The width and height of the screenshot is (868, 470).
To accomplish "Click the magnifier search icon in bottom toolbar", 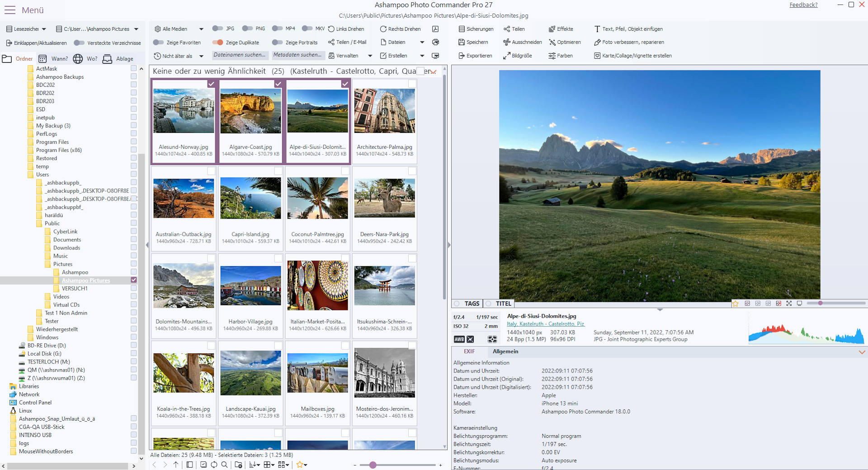I will tap(224, 465).
